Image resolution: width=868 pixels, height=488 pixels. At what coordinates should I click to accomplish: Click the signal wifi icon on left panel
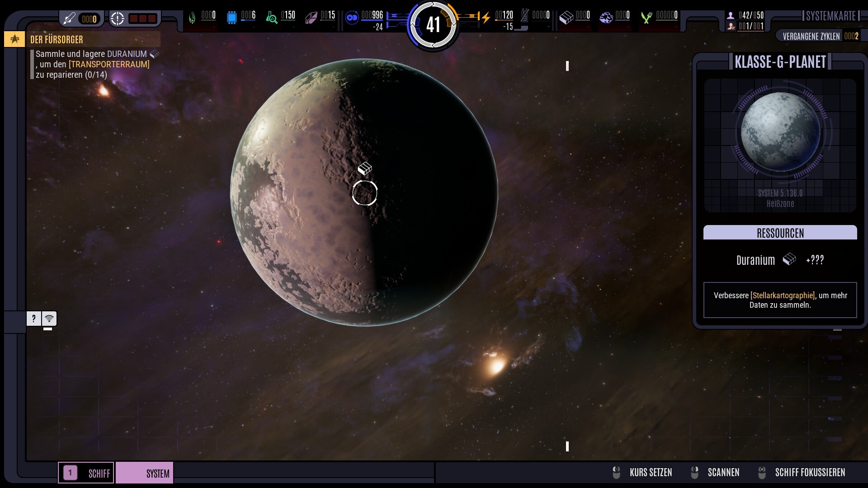tap(49, 319)
